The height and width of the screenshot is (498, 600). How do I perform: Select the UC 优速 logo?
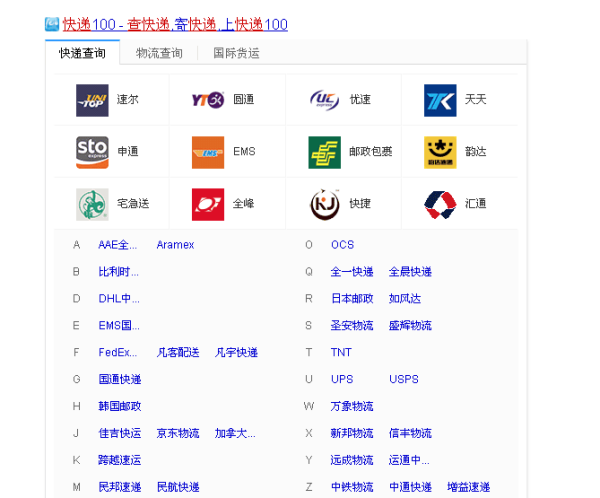324,100
